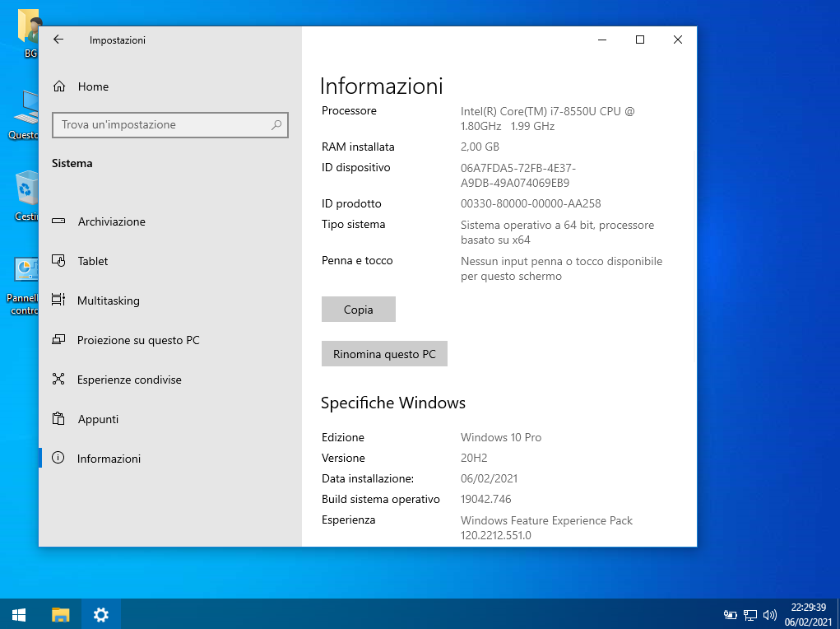840x629 pixels.
Task: Click the device ID starting '06A7FDA5-72FB'
Action: pos(518,176)
